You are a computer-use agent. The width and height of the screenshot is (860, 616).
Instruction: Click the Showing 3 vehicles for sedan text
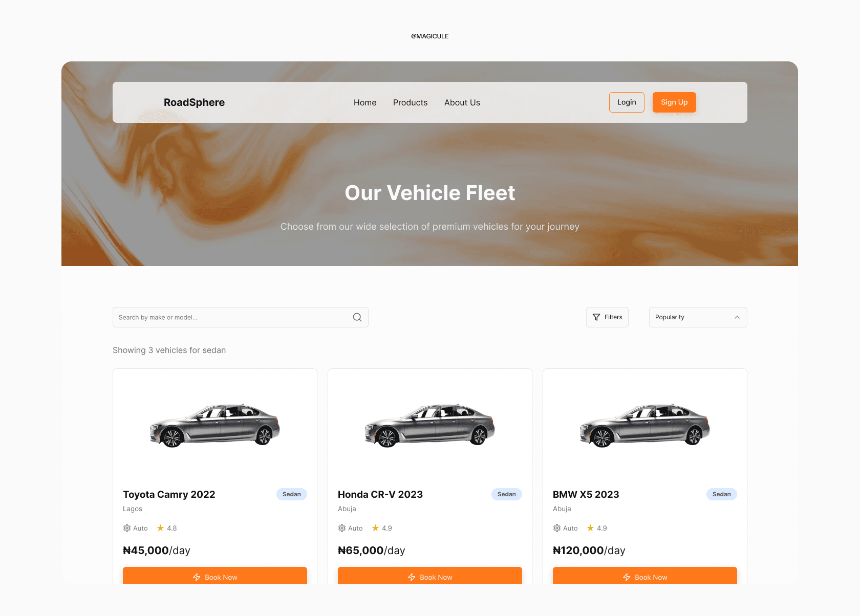point(169,350)
